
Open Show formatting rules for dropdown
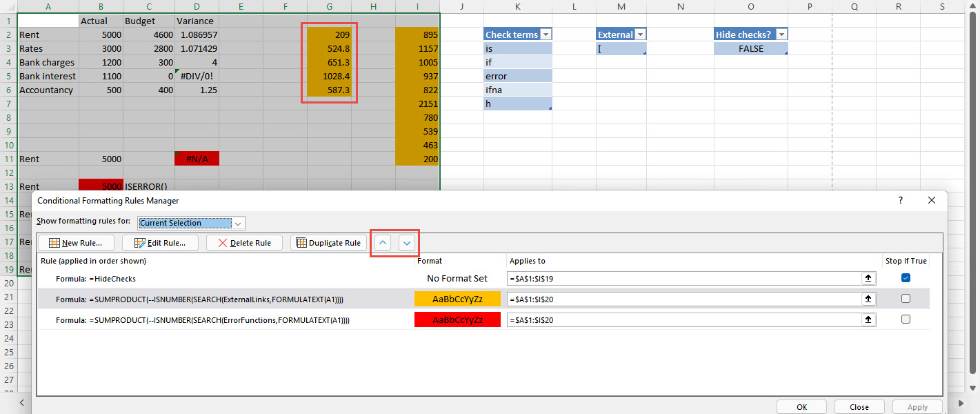[x=238, y=223]
